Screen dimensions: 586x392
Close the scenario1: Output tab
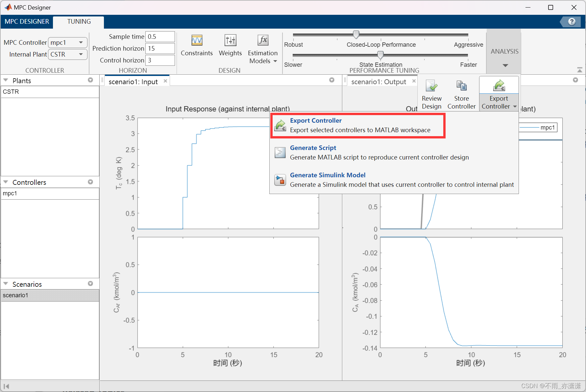414,81
